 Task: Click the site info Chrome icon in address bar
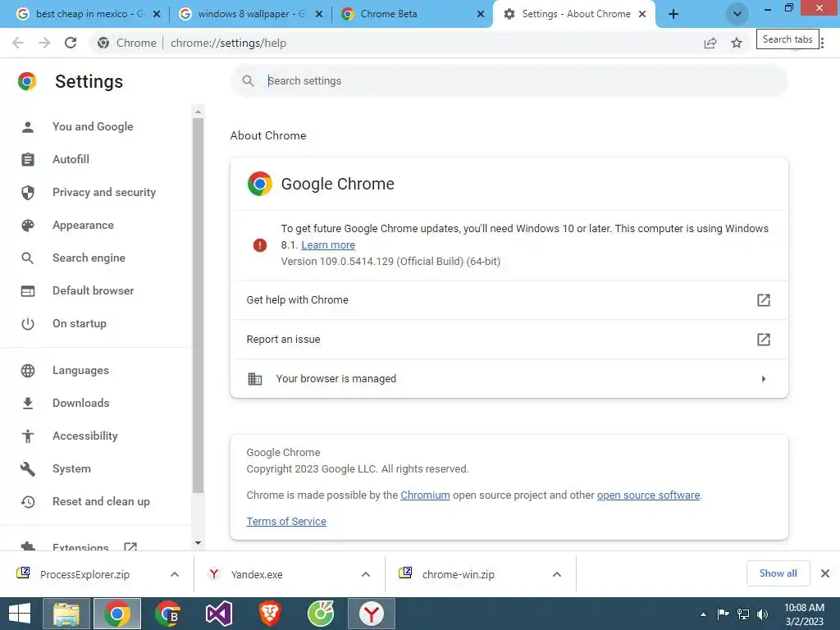coord(103,43)
